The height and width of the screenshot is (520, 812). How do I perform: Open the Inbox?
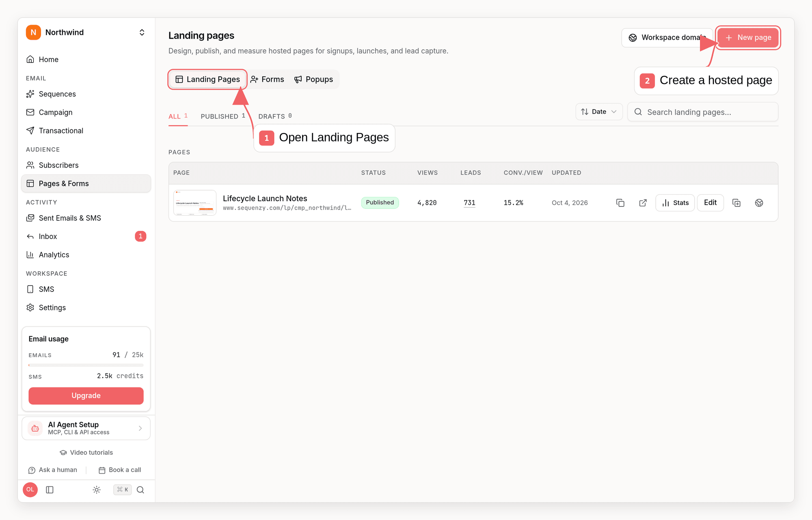[86, 236]
